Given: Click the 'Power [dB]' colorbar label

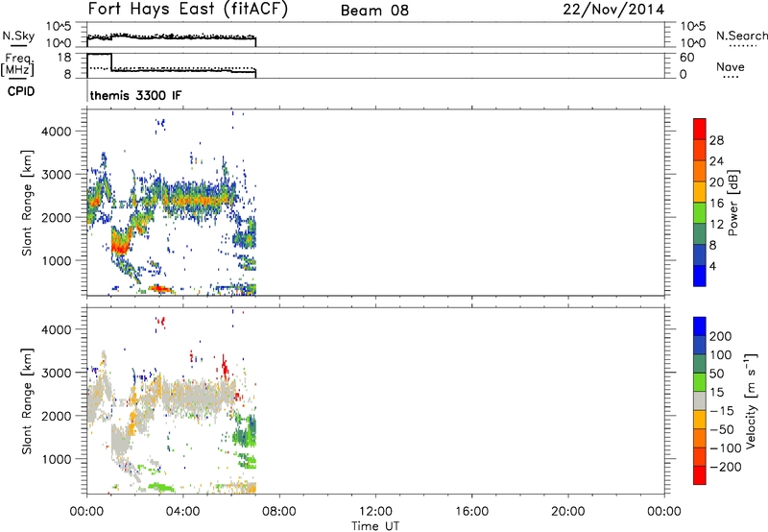Looking at the screenshot, I should 733,203.
